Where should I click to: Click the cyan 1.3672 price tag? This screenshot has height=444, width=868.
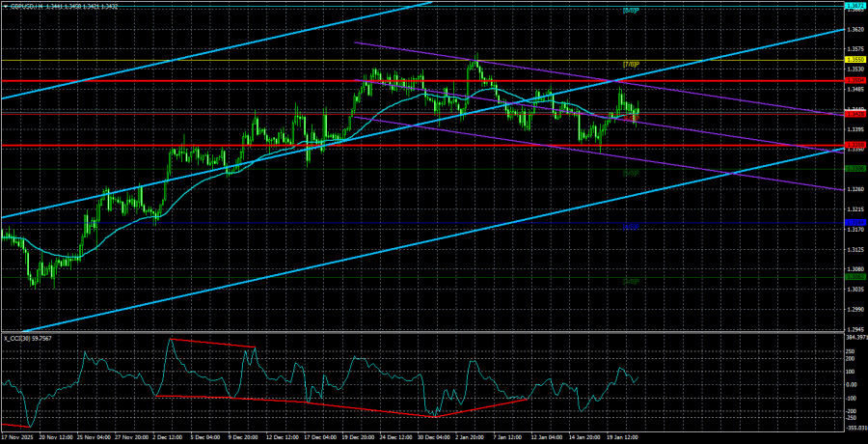(854, 5)
